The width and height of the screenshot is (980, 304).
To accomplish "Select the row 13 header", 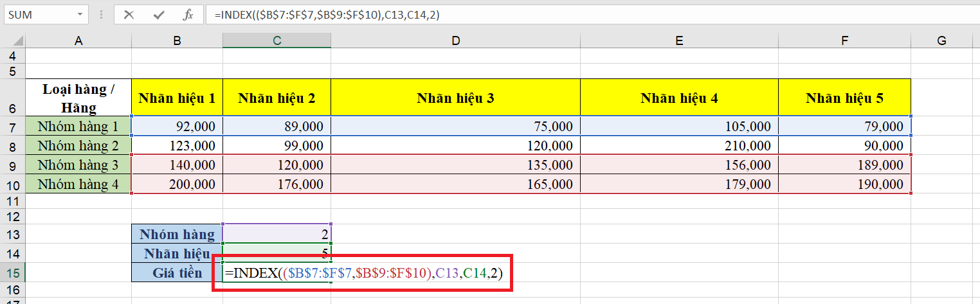I will click(12, 234).
